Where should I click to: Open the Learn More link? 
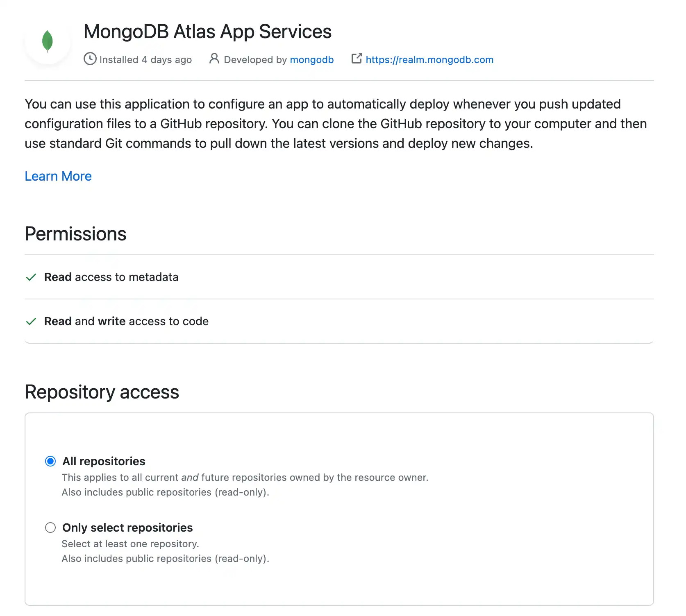(x=58, y=176)
